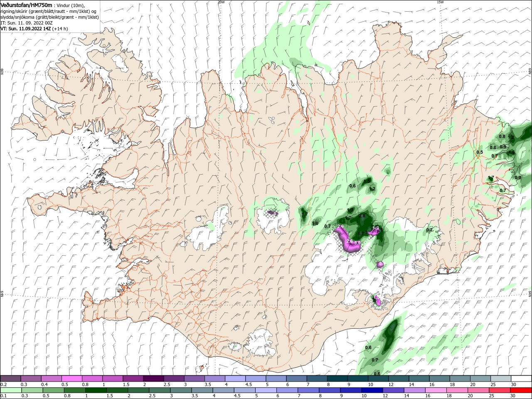
Task: Click upper-row grey-teal swatch between 16 and 18
Action: click(440, 379)
